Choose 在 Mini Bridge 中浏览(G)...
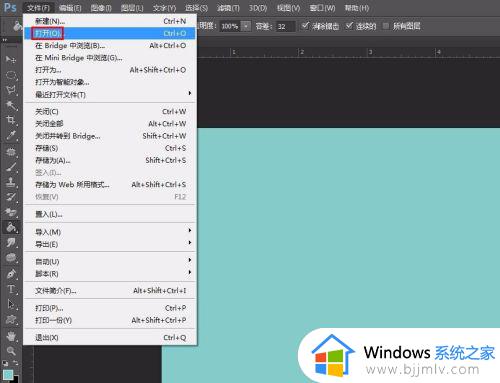500x383 pixels. coord(110,58)
